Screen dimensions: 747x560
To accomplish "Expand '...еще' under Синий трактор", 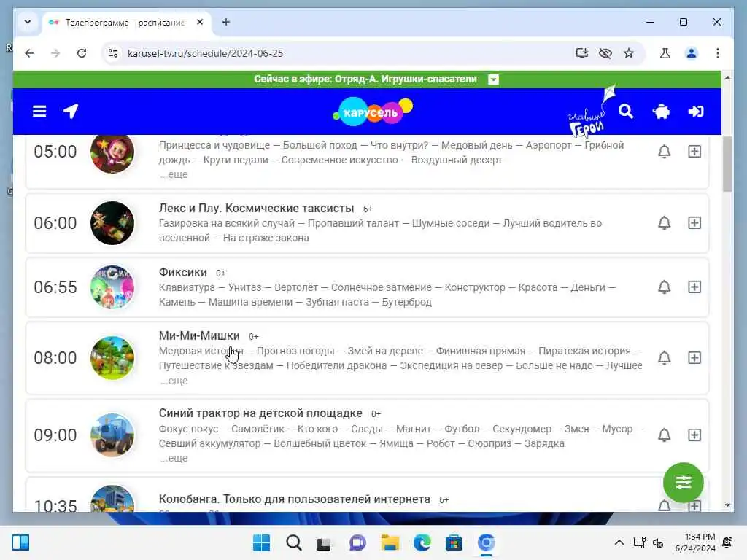I will click(x=174, y=458).
